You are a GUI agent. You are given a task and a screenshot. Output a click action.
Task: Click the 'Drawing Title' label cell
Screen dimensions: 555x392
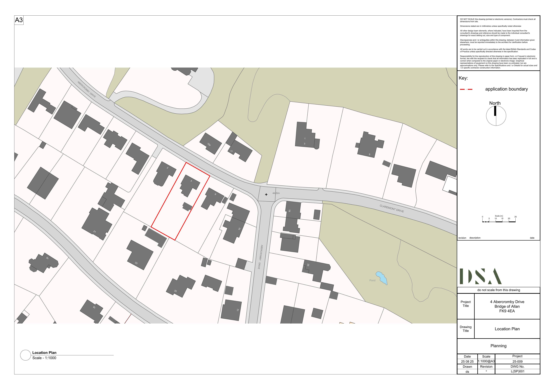(466, 329)
